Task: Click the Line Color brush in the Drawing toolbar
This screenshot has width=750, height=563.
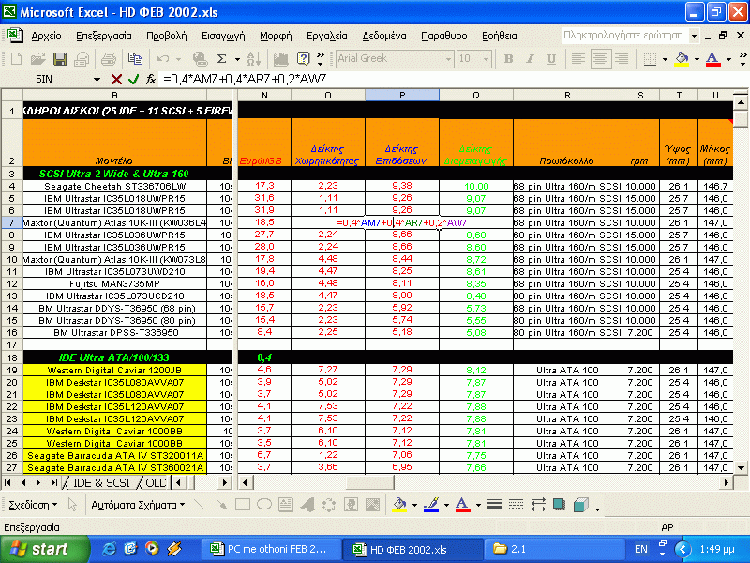Action: pos(432,505)
